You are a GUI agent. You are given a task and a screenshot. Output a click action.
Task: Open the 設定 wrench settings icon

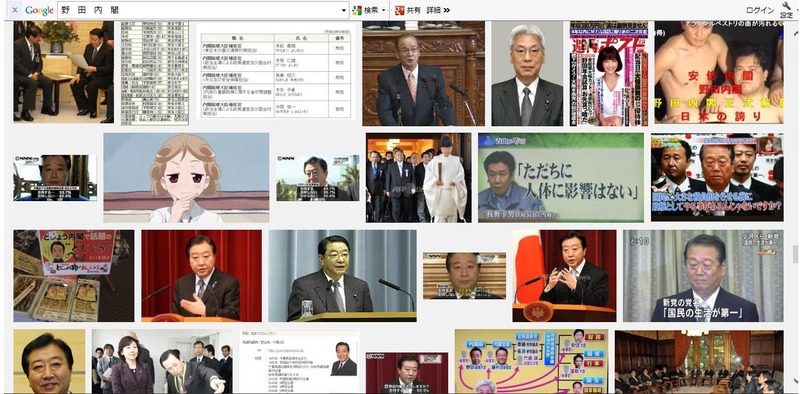(x=787, y=10)
